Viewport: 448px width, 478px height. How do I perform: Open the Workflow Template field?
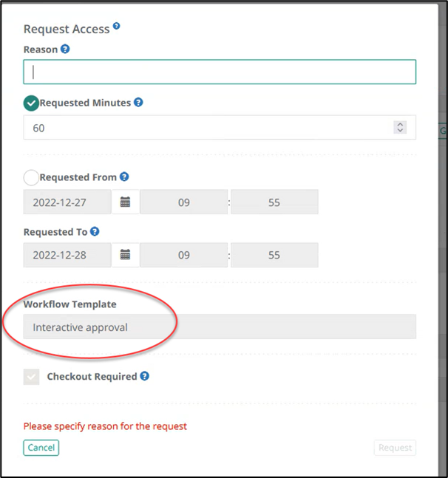(x=220, y=327)
